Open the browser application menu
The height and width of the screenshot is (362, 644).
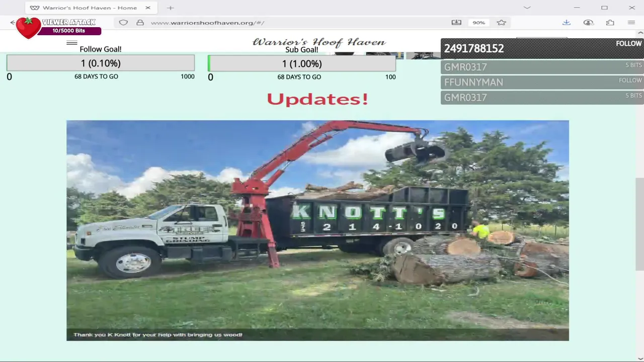point(631,23)
